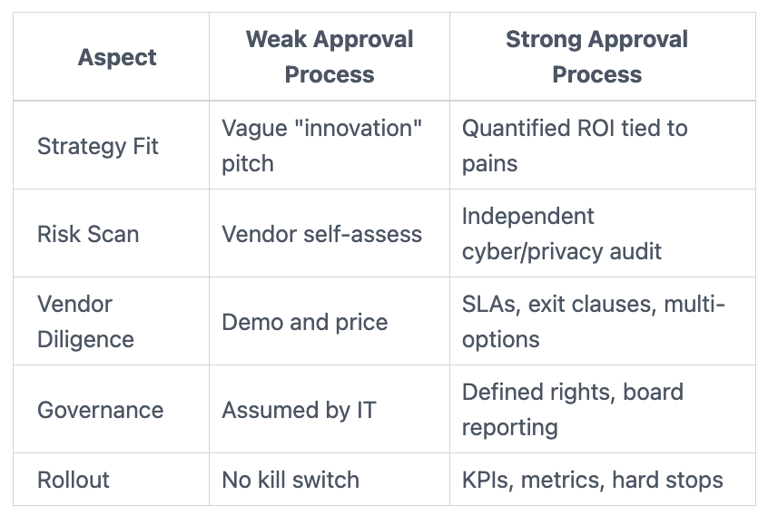This screenshot has height=515, width=768.
Task: Select the Vendor self-assess cell
Action: click(x=322, y=234)
